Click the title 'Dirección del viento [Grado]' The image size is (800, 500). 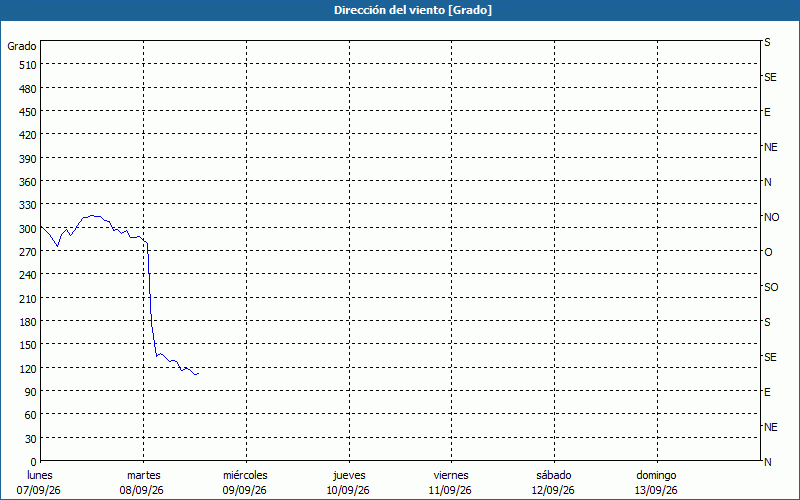(413, 10)
